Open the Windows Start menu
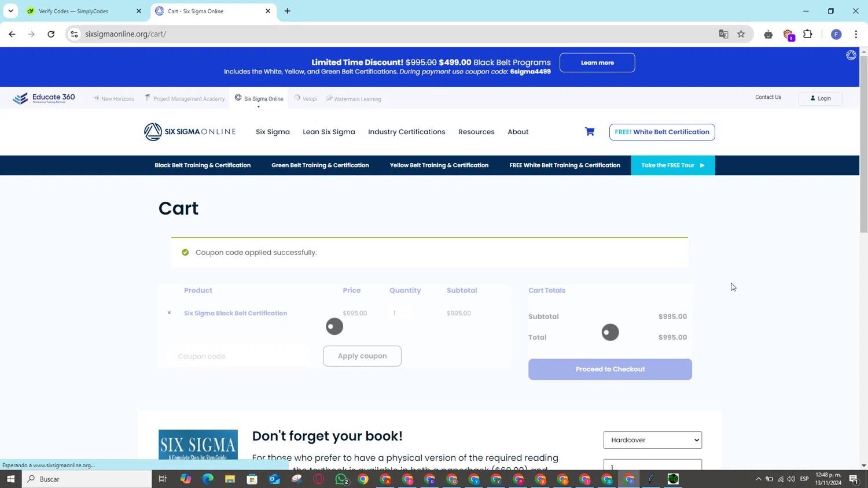Image resolution: width=868 pixels, height=488 pixels. (x=10, y=479)
